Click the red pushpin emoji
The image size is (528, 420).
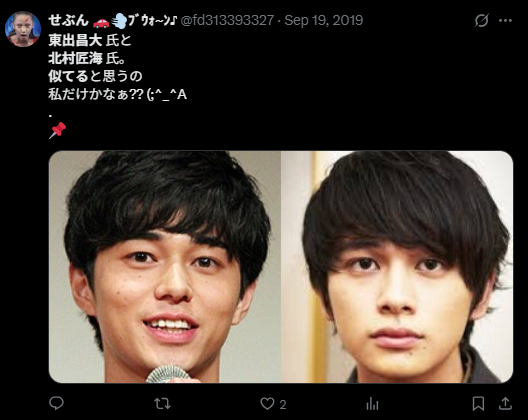(58, 130)
